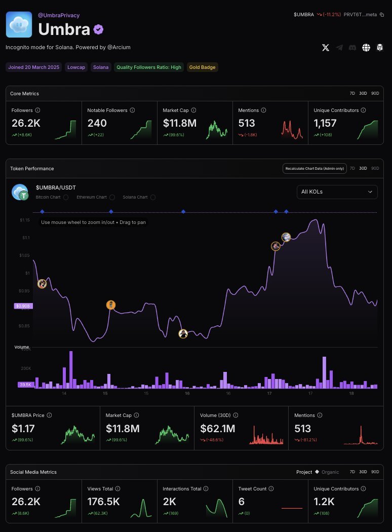Click the 176.5K Views Total value
The image size is (392, 532).
click(103, 502)
